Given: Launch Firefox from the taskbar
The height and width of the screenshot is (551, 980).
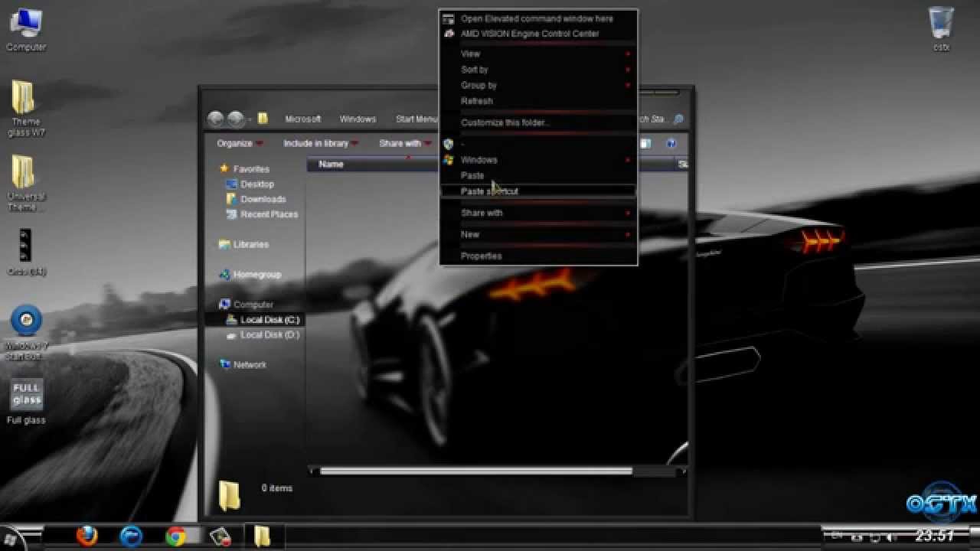Looking at the screenshot, I should pyautogui.click(x=87, y=536).
